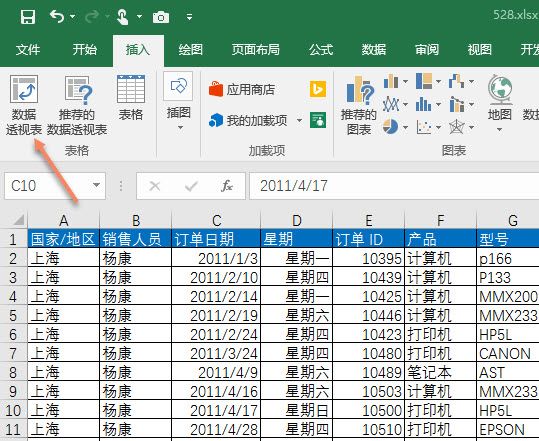Click header cell 销售人员
The height and width of the screenshot is (441, 539).
[x=135, y=239]
